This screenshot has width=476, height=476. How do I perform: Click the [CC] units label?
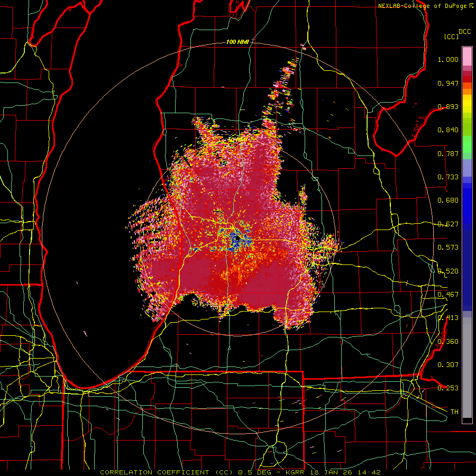tap(451, 36)
